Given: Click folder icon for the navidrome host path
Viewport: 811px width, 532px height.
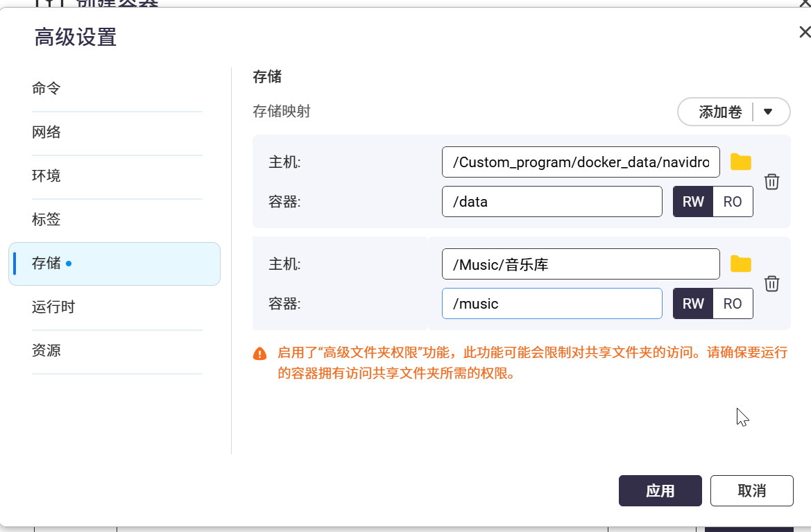Looking at the screenshot, I should tap(741, 162).
